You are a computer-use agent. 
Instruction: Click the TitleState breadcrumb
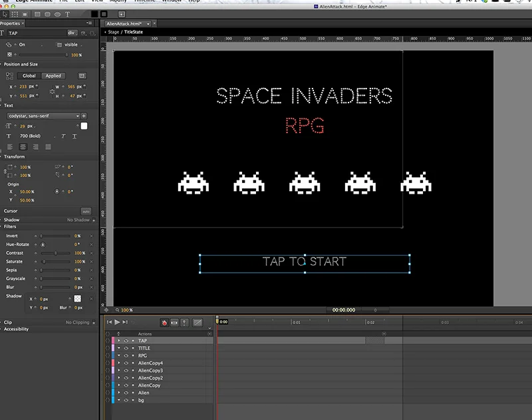134,32
